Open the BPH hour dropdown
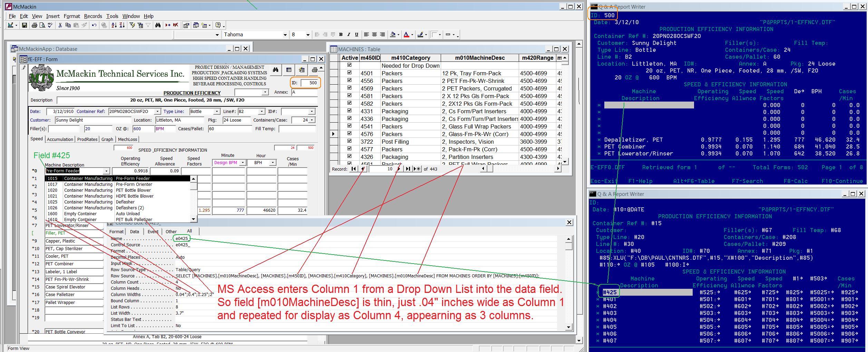The height and width of the screenshot is (352, 868). (x=273, y=163)
